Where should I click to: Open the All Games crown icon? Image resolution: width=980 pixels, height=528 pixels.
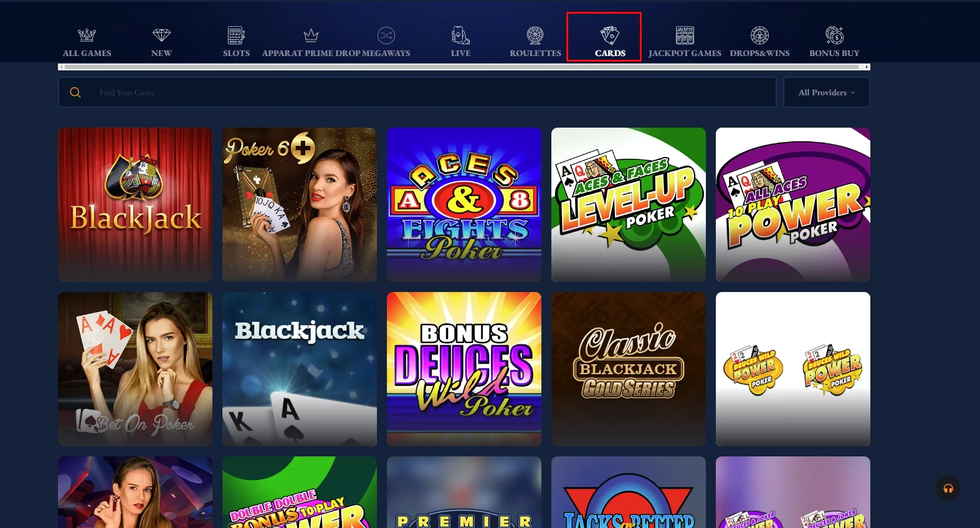pos(87,35)
